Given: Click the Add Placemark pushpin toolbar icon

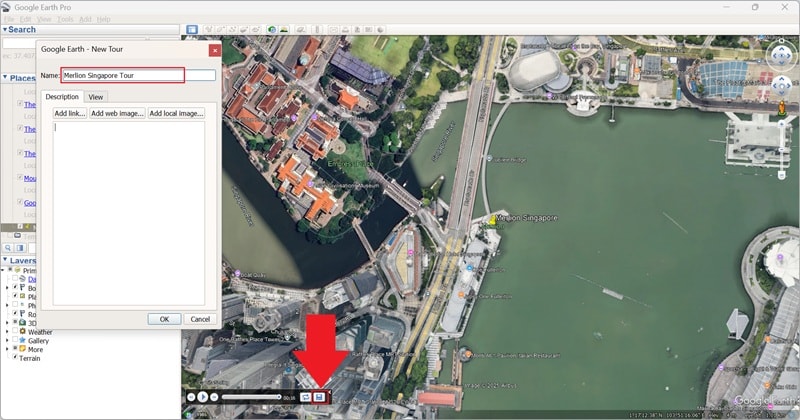Looking at the screenshot, I should (209, 30).
